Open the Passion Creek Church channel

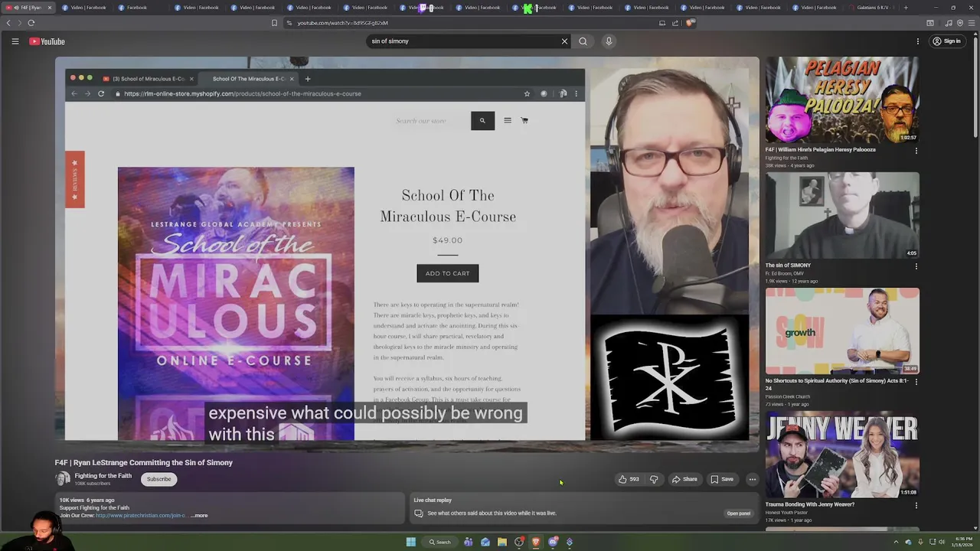788,396
